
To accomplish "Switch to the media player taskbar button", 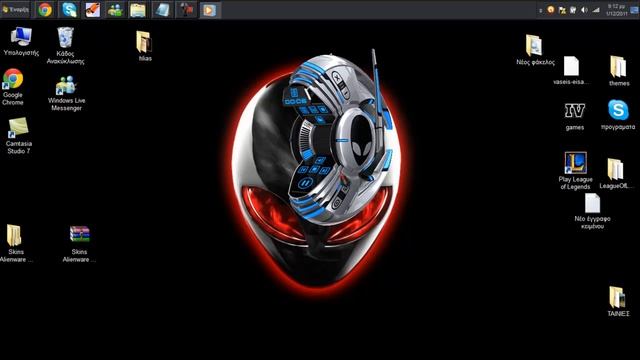I will 209,10.
